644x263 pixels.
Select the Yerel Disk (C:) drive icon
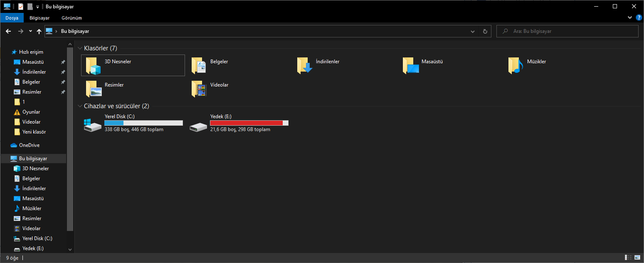pyautogui.click(x=92, y=125)
